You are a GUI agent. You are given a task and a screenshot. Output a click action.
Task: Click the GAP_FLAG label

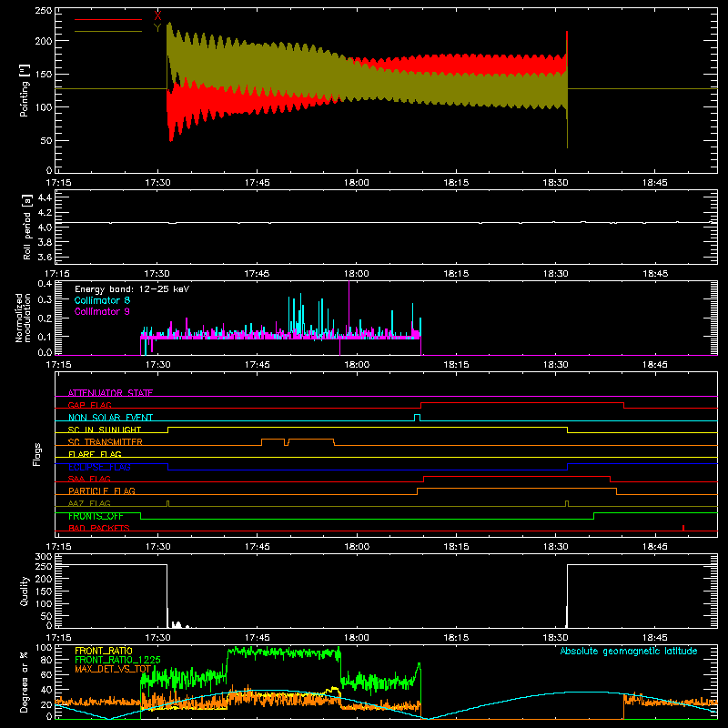89,405
